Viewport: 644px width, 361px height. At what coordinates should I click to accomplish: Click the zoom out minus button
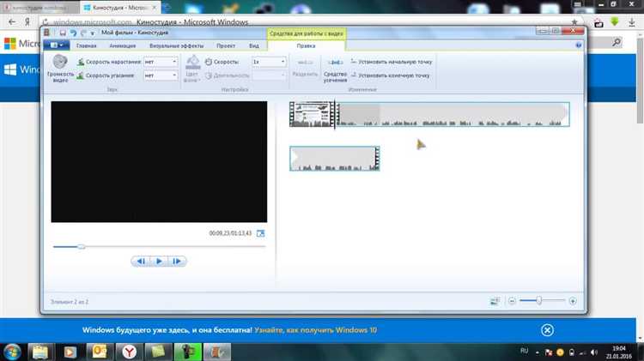(x=512, y=301)
